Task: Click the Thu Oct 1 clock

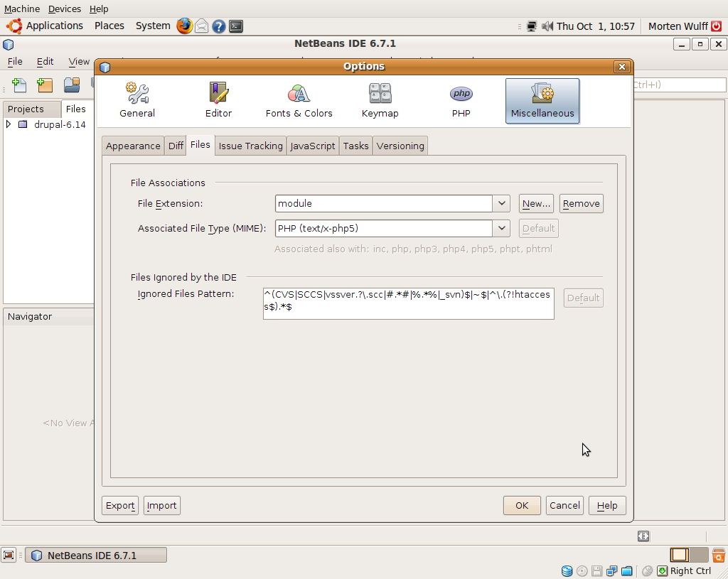Action: tap(595, 26)
